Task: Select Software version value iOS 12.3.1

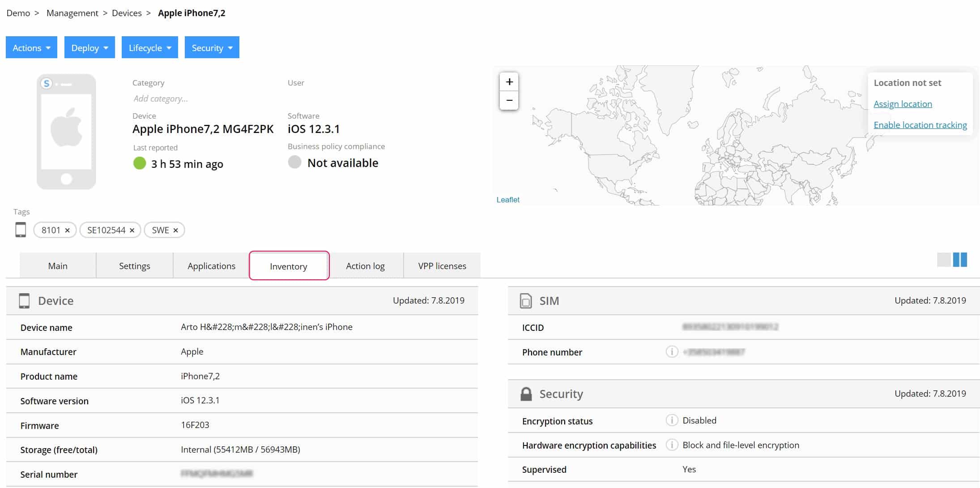Action: (200, 400)
